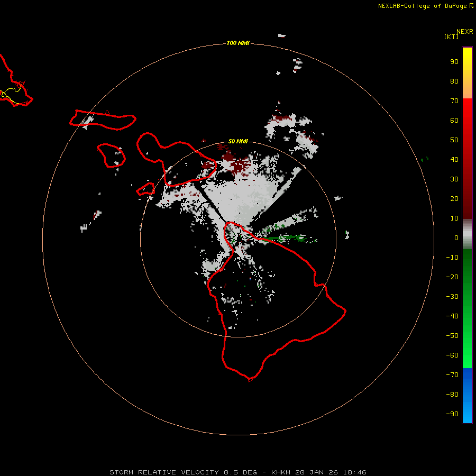Viewport: 476px width, 476px height.
Task: Click the "20" value on the velocity scale
Action: pos(454,199)
